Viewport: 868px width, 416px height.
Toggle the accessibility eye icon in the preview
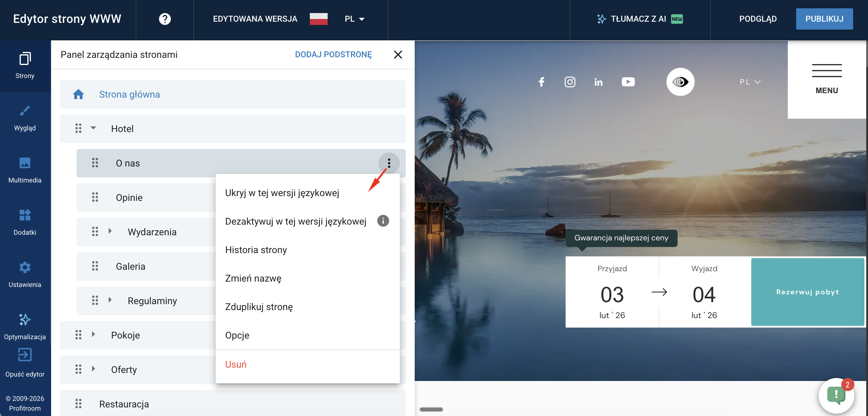coord(680,82)
